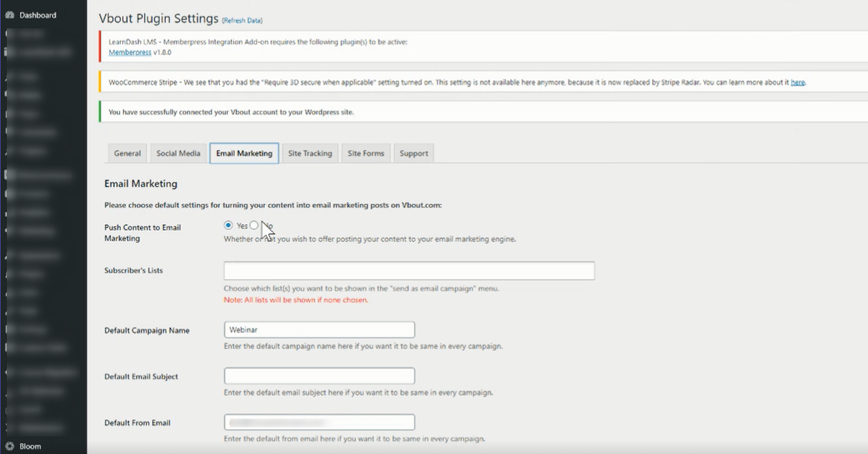Click the 'Default Email Subject' label
868x454 pixels.
click(x=141, y=377)
